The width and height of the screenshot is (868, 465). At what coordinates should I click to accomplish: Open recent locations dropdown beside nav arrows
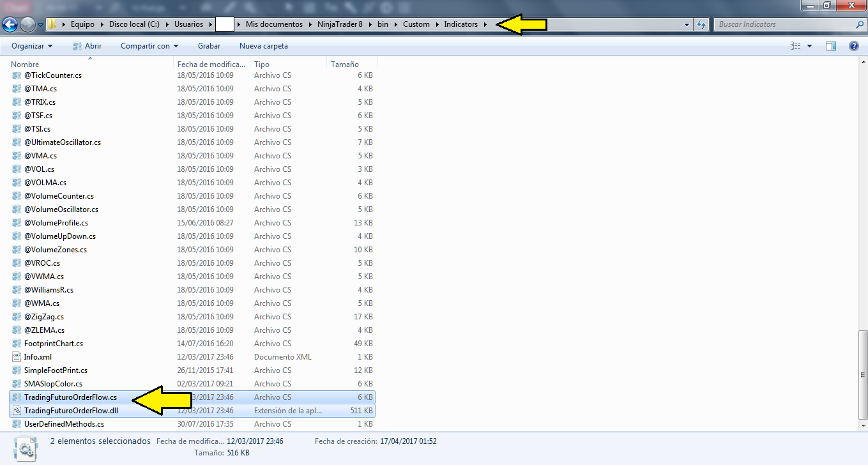click(x=40, y=25)
